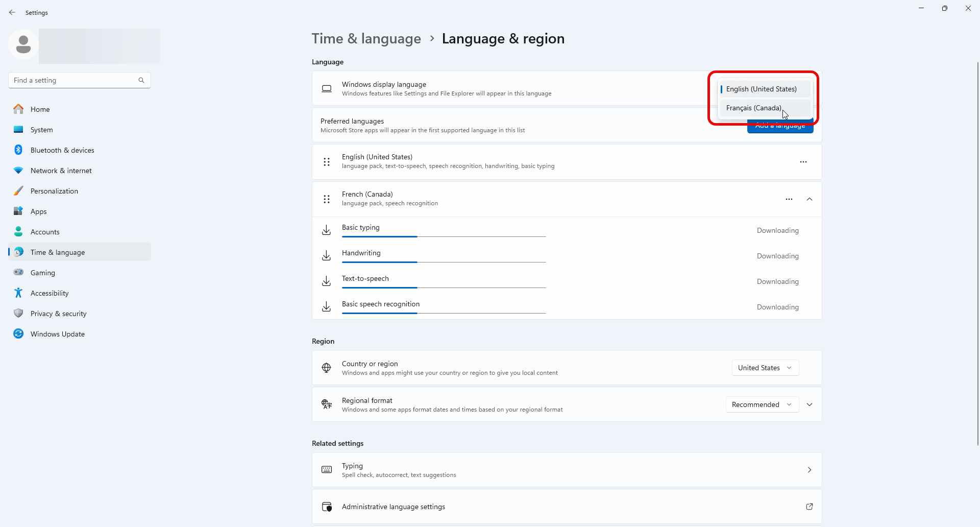Click the Accessibility person icon
The image size is (980, 527).
[x=18, y=293]
